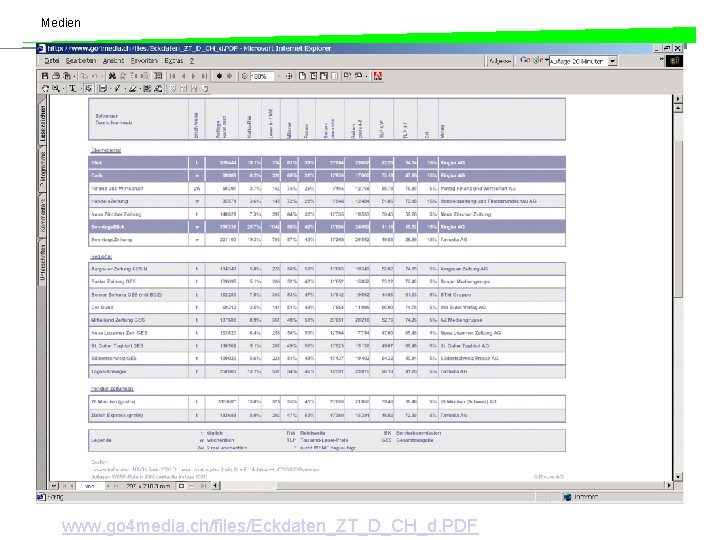720x540 pixels.
Task: Toggle the navigation pane button
Action: [158, 76]
